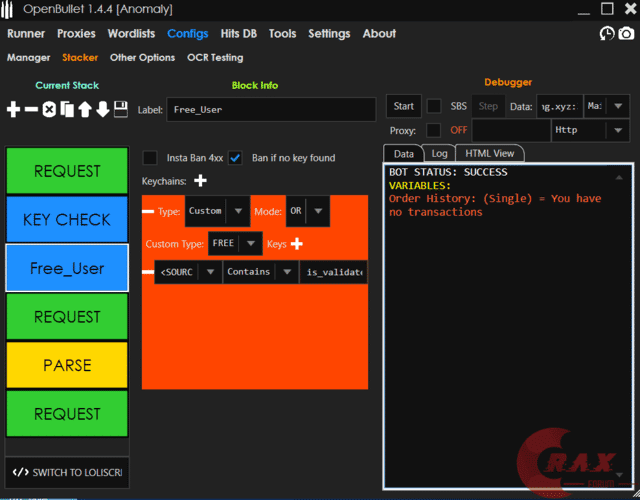The height and width of the screenshot is (500, 640).
Task: Open the Http proxy type dropdown
Action: pos(617,130)
